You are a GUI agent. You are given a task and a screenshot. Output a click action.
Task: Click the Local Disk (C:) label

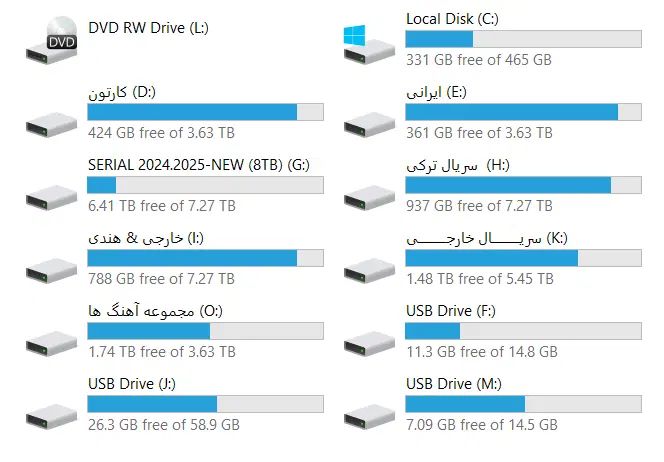pyautogui.click(x=452, y=19)
